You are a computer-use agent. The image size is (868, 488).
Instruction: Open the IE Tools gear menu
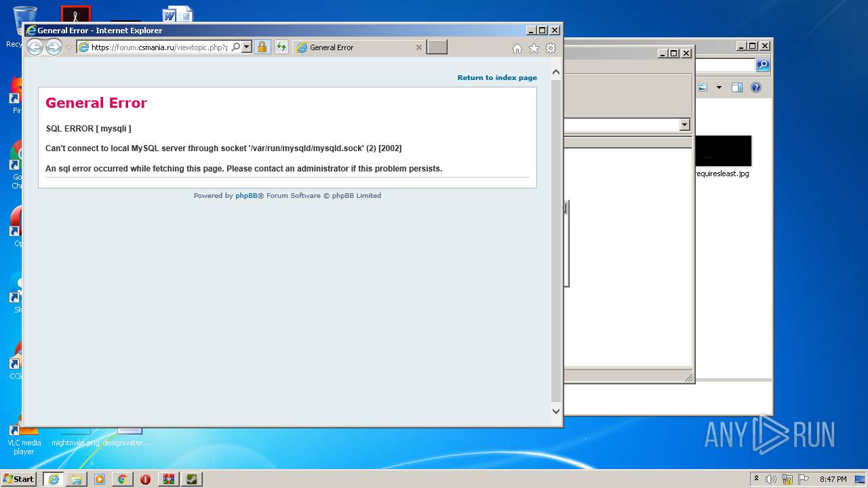pyautogui.click(x=551, y=48)
